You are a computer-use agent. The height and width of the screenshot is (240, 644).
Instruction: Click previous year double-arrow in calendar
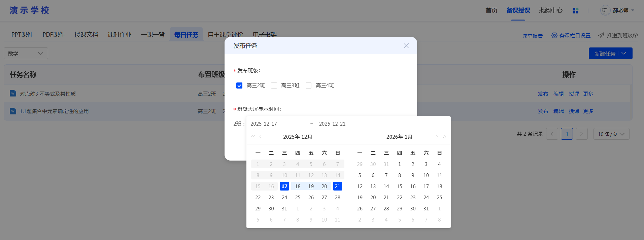pos(253,137)
